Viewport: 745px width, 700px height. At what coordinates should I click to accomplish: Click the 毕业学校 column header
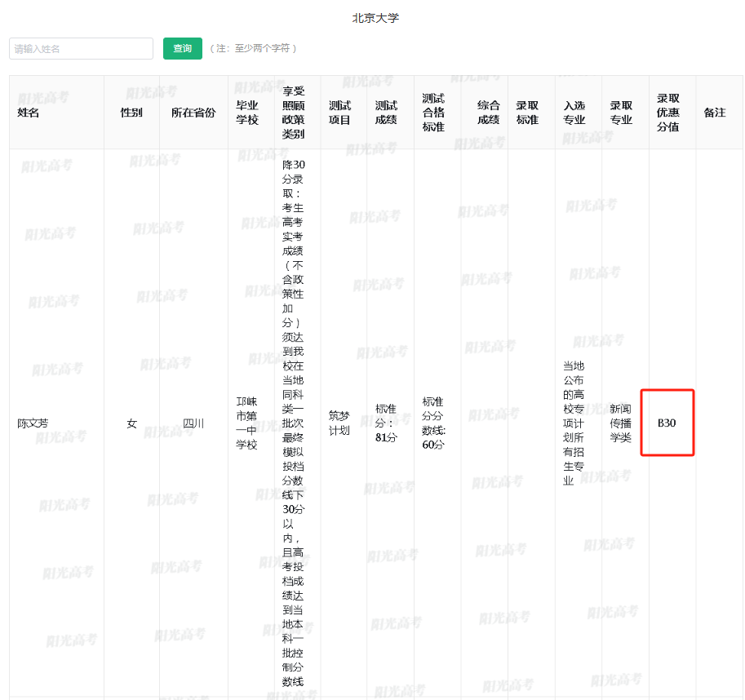click(x=247, y=113)
